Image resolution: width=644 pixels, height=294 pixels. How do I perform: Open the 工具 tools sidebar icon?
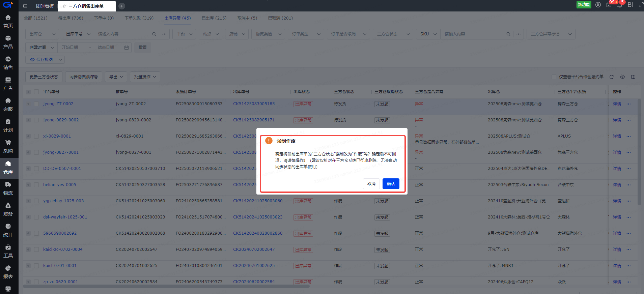tap(8, 251)
